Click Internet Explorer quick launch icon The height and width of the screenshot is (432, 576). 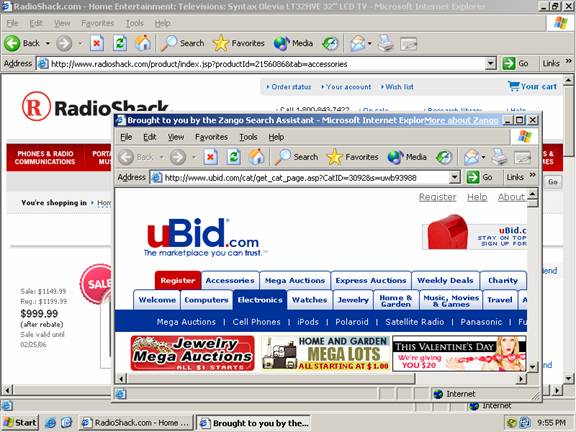click(50, 423)
